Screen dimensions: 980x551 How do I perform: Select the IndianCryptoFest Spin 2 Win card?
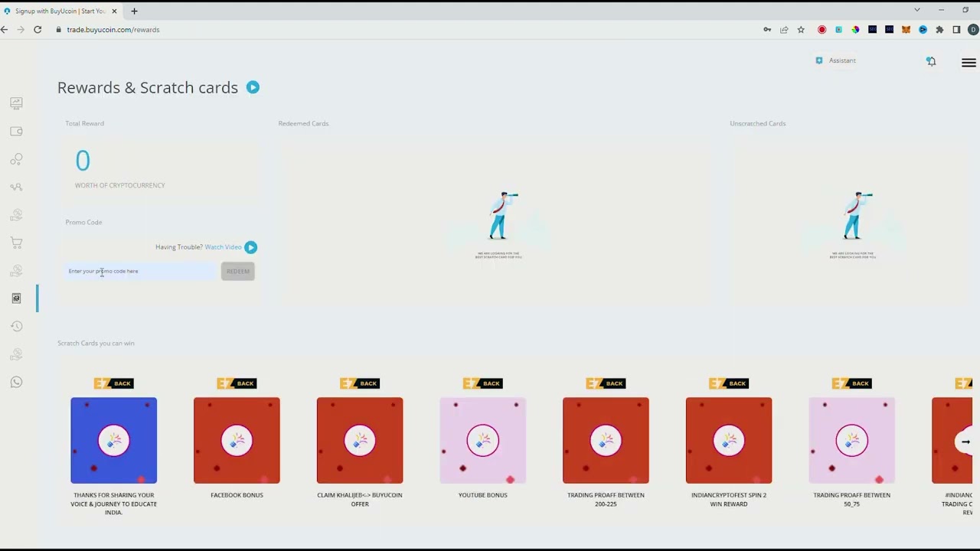[729, 441]
